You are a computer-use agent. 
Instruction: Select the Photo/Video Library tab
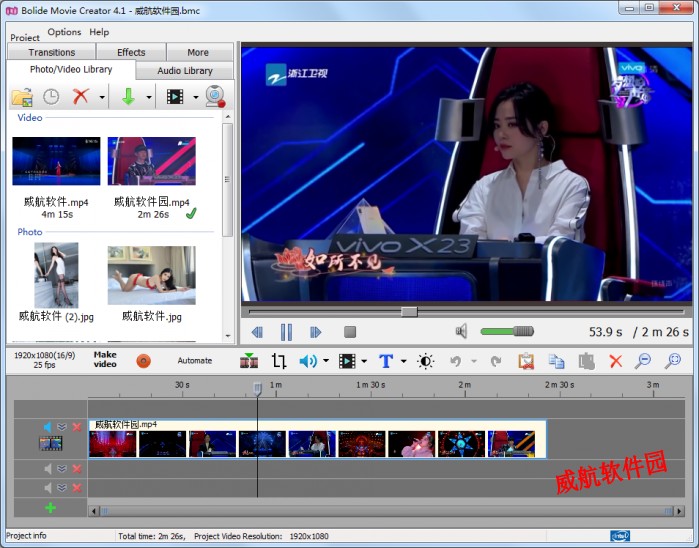click(71, 70)
